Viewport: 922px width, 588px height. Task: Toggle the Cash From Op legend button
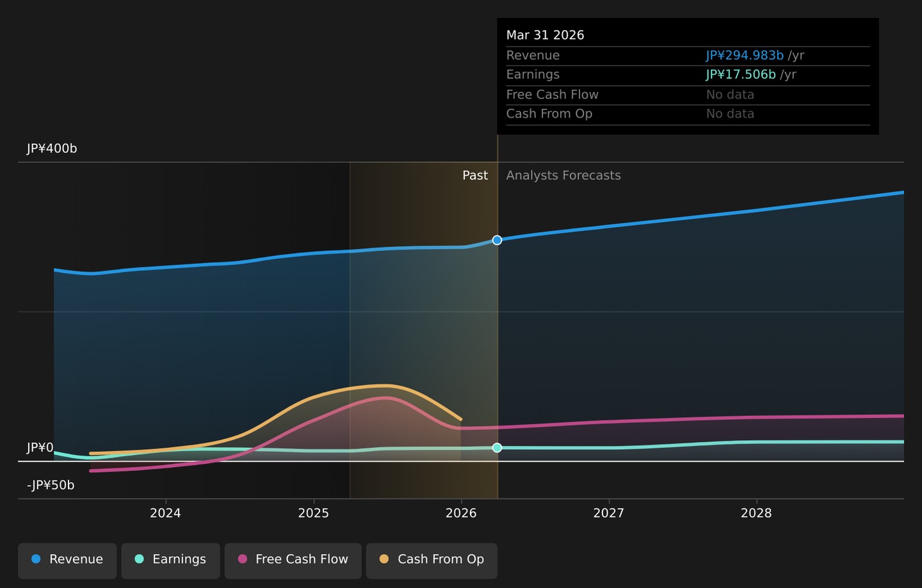tap(432, 560)
